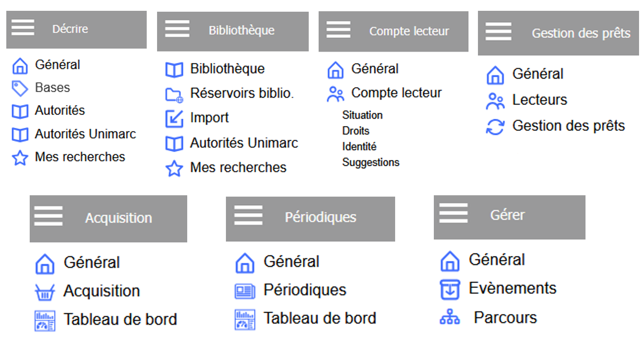Go to Lecteurs in Gestion des prêts
This screenshot has height=346, width=644.
540,100
